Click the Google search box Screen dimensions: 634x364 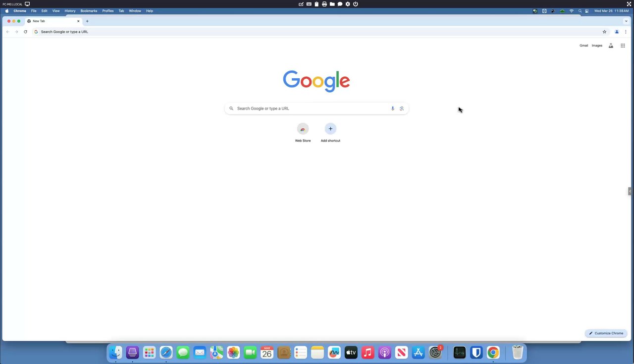coord(317,108)
